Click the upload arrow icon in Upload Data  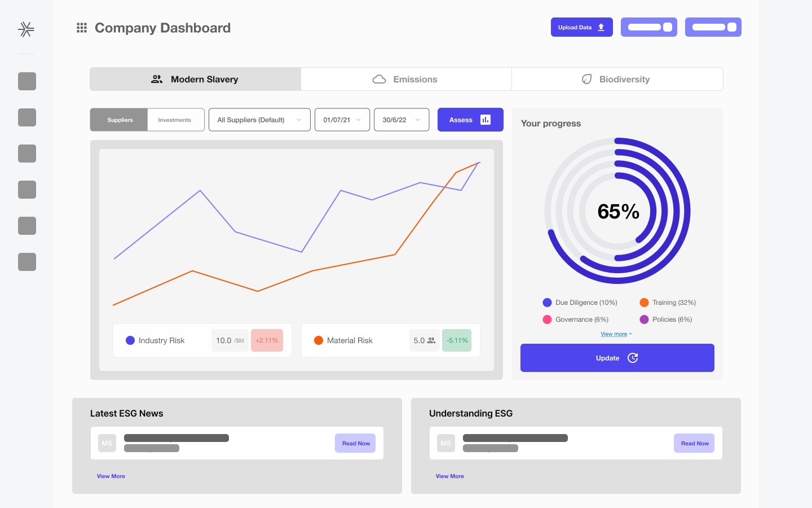point(601,27)
